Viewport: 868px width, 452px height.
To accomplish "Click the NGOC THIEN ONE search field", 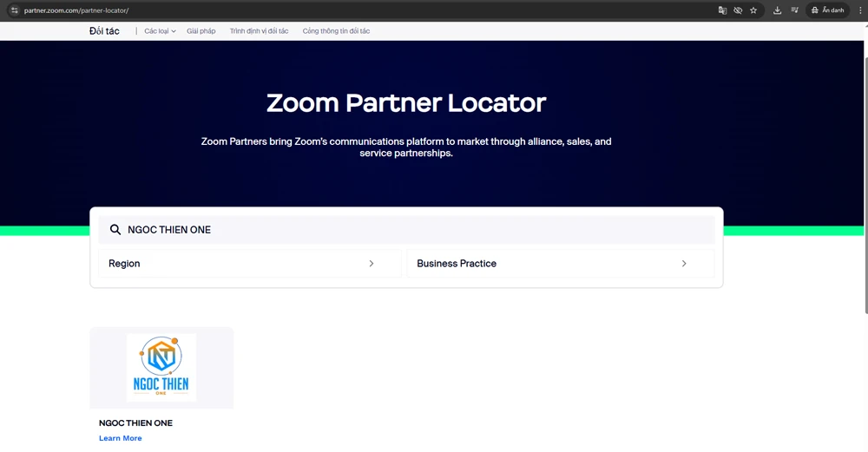I will (x=406, y=230).
